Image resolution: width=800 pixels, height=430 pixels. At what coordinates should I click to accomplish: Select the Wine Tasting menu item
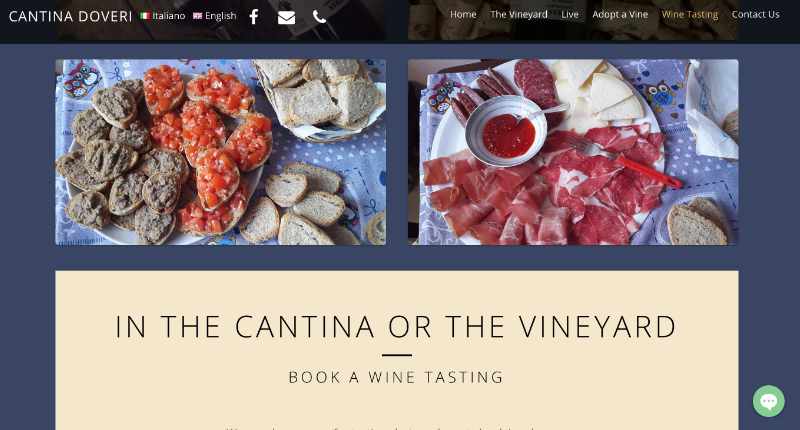click(690, 15)
